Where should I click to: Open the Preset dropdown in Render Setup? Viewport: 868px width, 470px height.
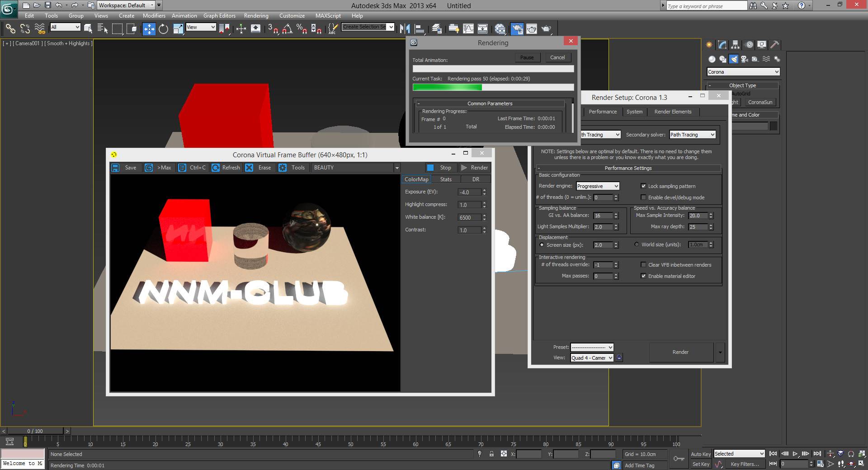click(x=592, y=347)
